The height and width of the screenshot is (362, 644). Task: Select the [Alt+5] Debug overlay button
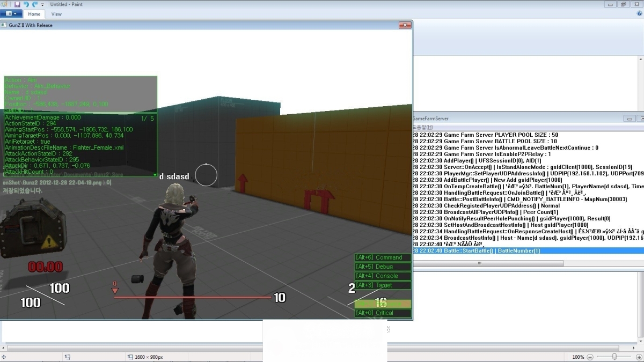(x=383, y=267)
